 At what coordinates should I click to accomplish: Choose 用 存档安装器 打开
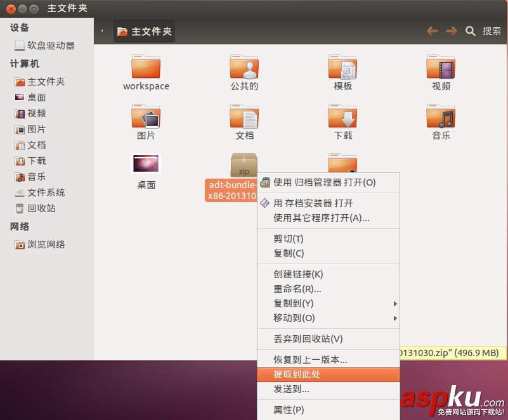(x=328, y=203)
